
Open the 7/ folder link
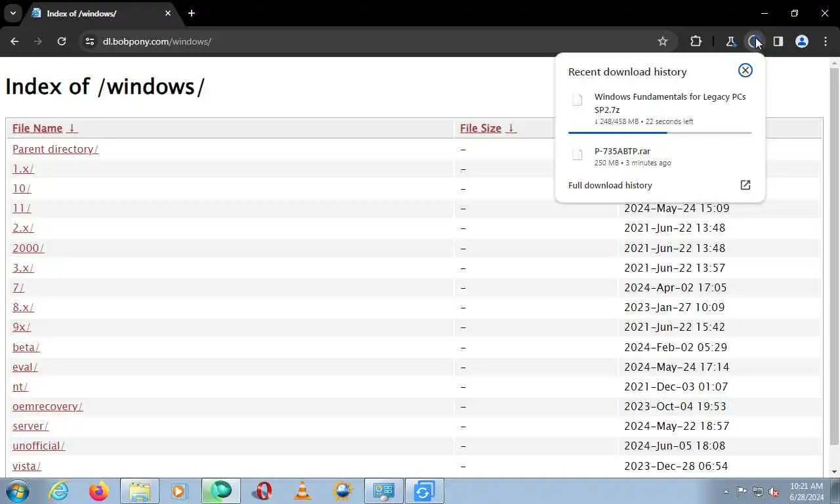click(18, 287)
